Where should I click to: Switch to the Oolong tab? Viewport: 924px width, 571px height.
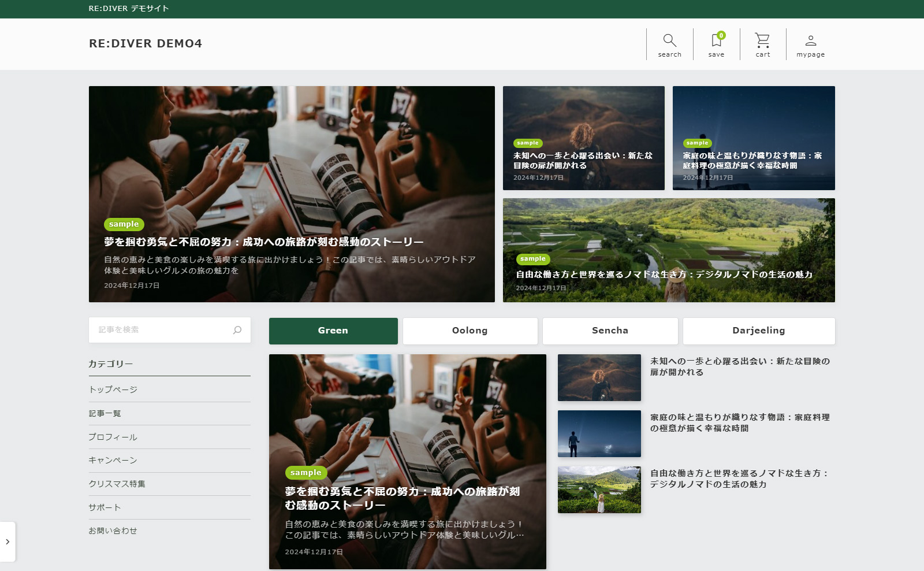(x=470, y=331)
